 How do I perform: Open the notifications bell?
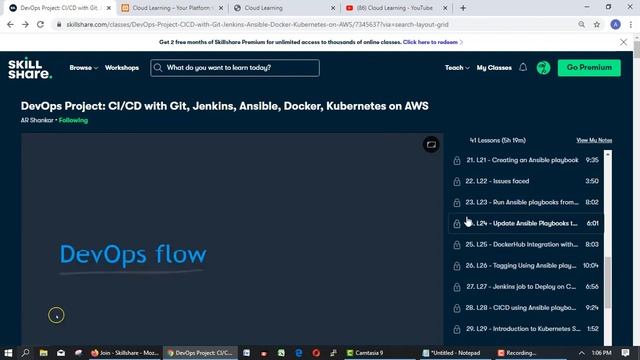pyautogui.click(x=523, y=67)
